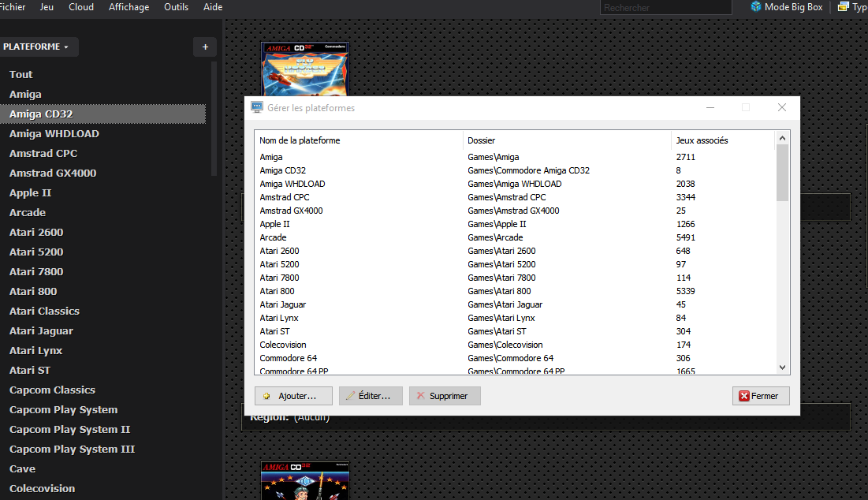Image resolution: width=868 pixels, height=500 pixels.
Task: Click the Supprimer button
Action: click(x=445, y=396)
